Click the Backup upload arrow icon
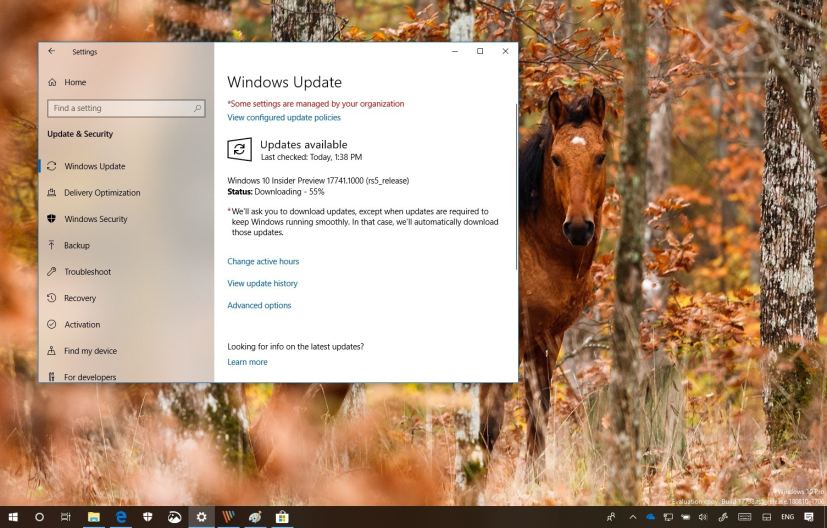The width and height of the screenshot is (827, 528). click(52, 245)
